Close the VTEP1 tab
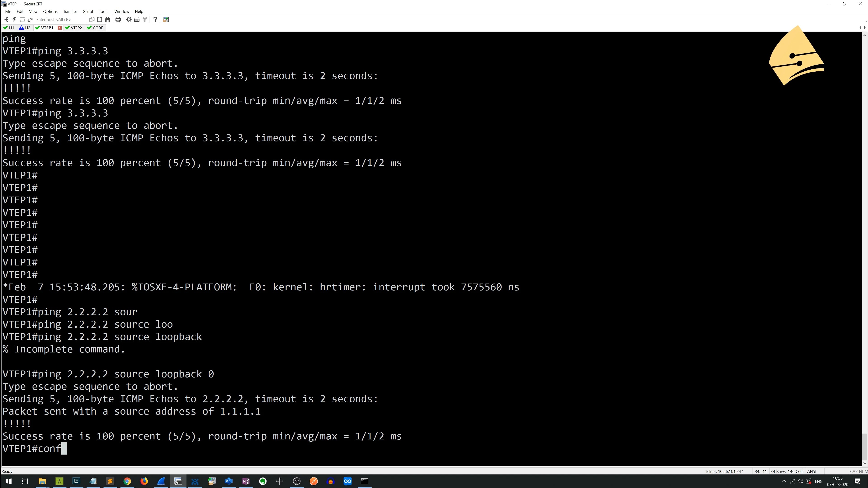868x488 pixels. click(x=60, y=28)
